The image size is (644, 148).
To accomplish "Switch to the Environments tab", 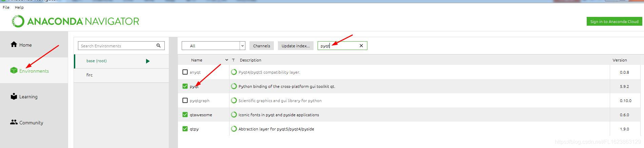I will pos(34,71).
